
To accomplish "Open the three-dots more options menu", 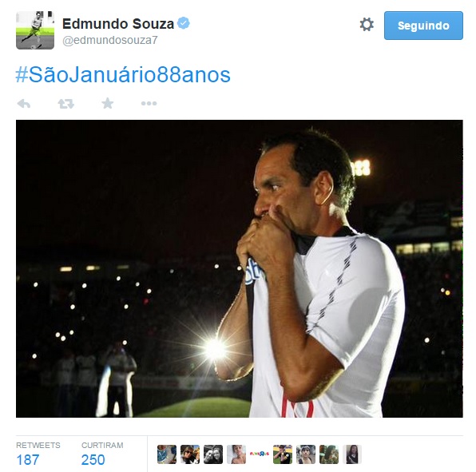I will [149, 104].
